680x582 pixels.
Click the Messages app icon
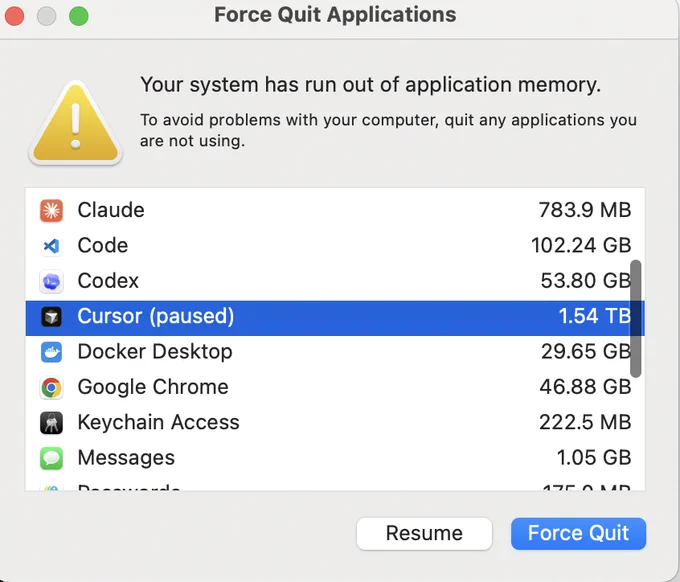(x=51, y=458)
